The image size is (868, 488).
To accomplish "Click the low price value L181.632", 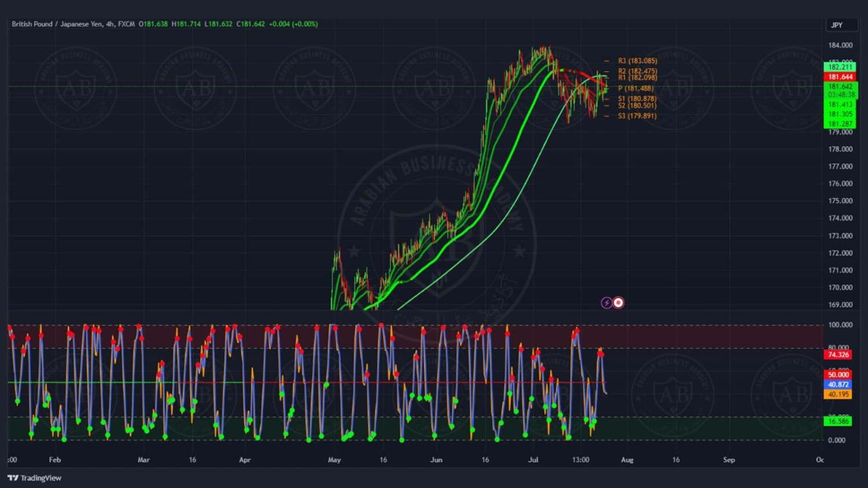I will click(218, 24).
